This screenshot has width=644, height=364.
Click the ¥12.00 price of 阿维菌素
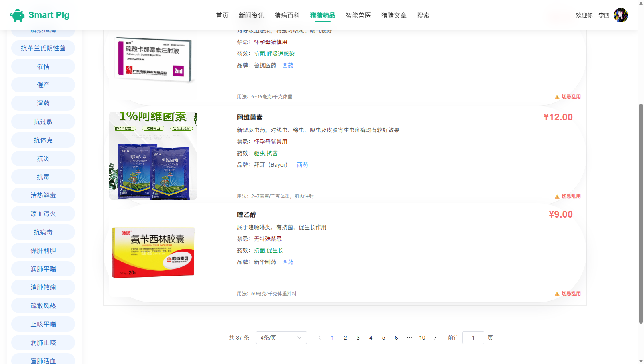coord(558,117)
